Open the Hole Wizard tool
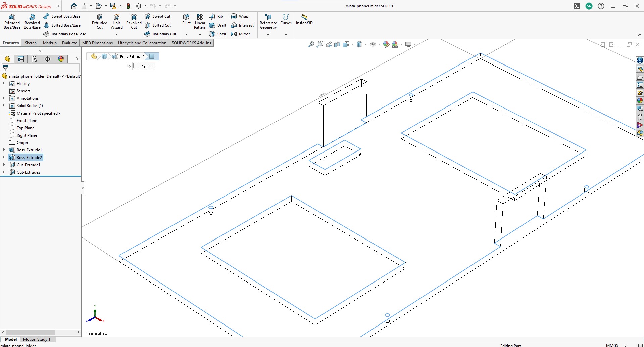This screenshot has height=347, width=644. click(x=117, y=21)
